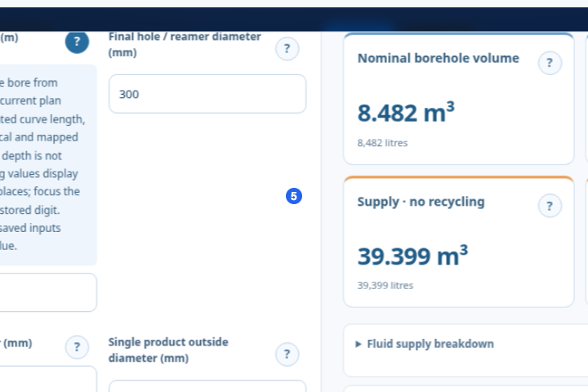Click the Final hole / reamer diameter label

pyautogui.click(x=185, y=44)
